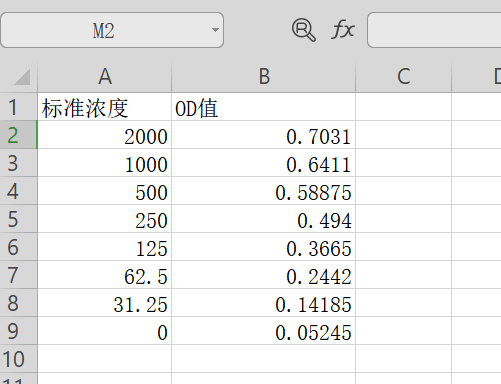
Task: Select cell containing 0.6411
Action: (264, 163)
